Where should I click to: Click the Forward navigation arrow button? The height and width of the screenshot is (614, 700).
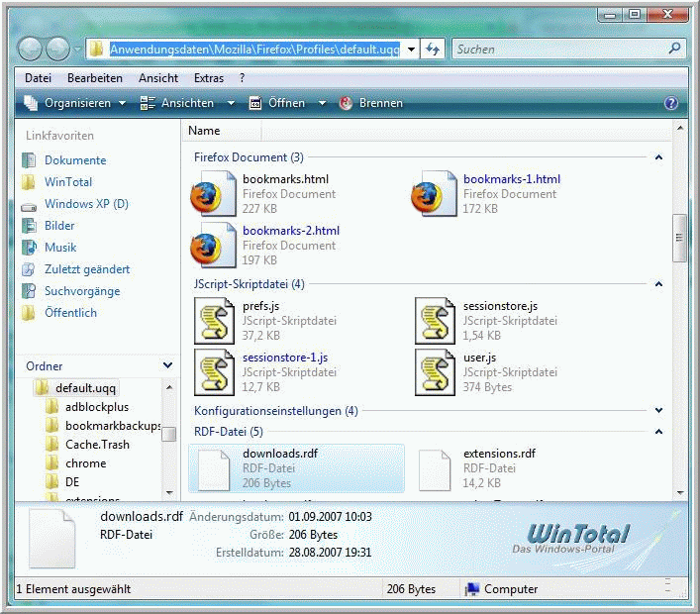[58, 49]
